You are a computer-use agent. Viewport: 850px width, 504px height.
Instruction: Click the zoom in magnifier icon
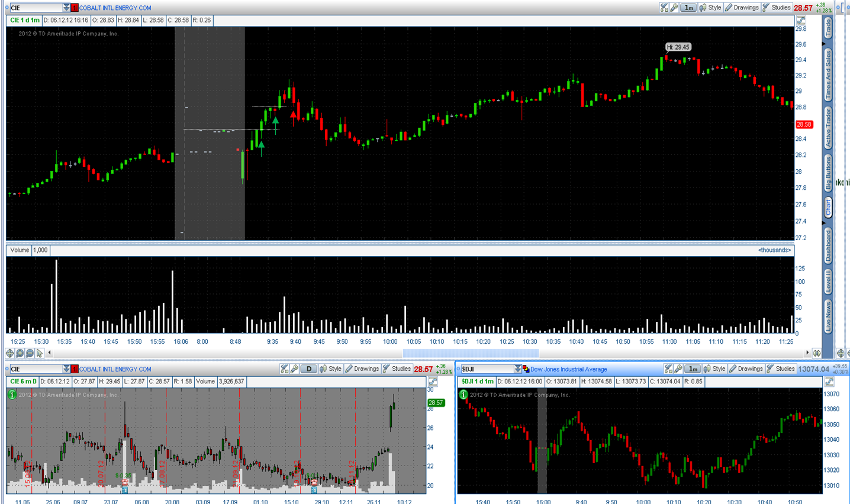tap(20, 353)
